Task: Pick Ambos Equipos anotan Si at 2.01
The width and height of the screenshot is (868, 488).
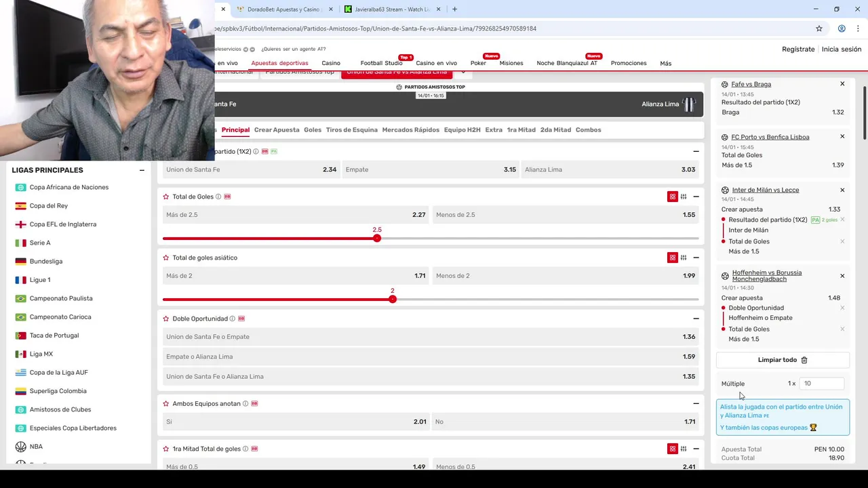Action: pos(296,422)
